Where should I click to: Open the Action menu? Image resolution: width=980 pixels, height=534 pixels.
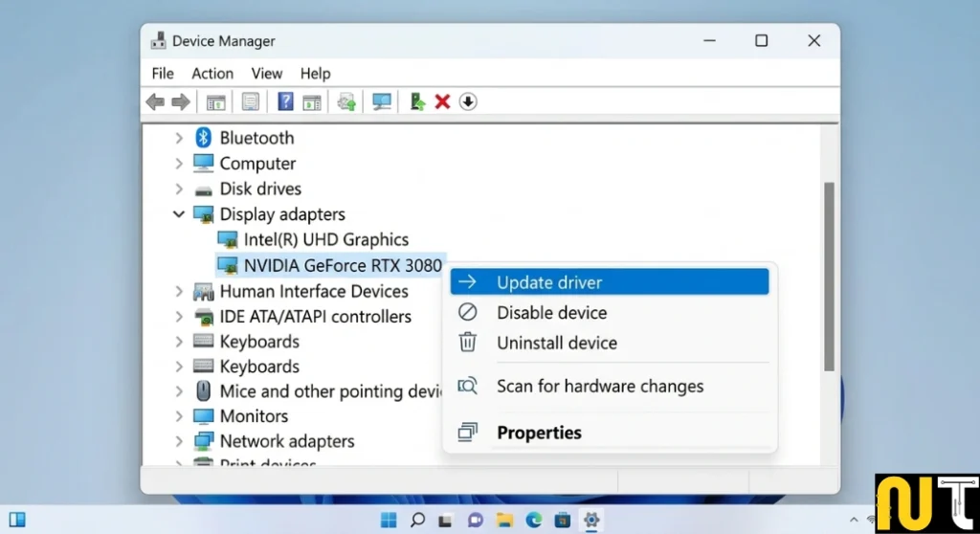click(x=212, y=73)
